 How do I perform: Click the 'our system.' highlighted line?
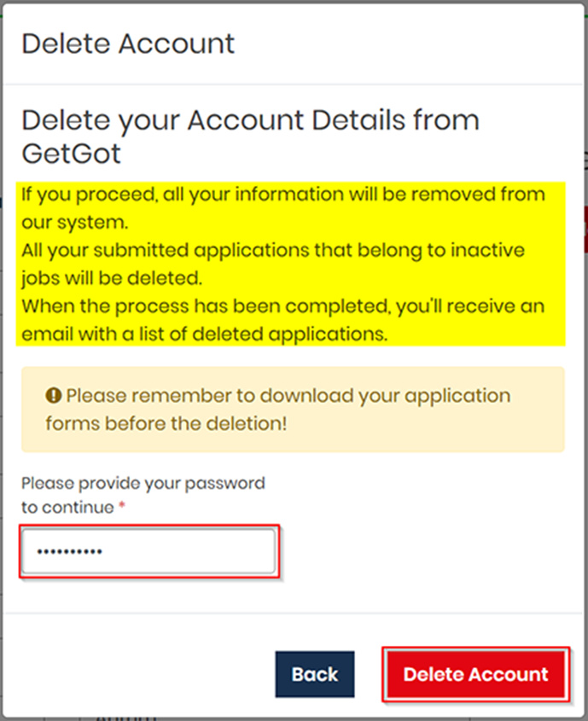[x=75, y=223]
